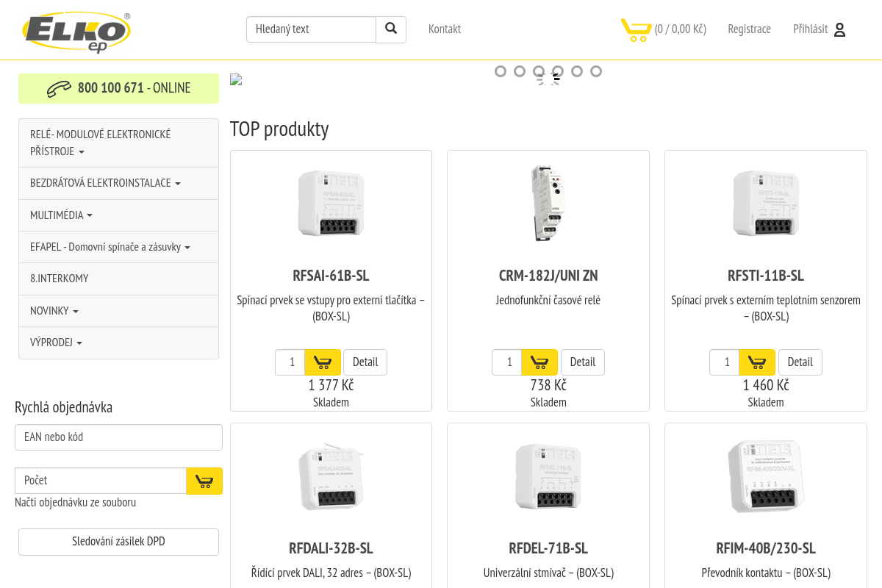Screen dimensions: 882x588
Task: Expand the RELÉ- MODULOVÉ ELEKTRONICKÉ PŘÍSTROJE menu
Action: tap(99, 143)
